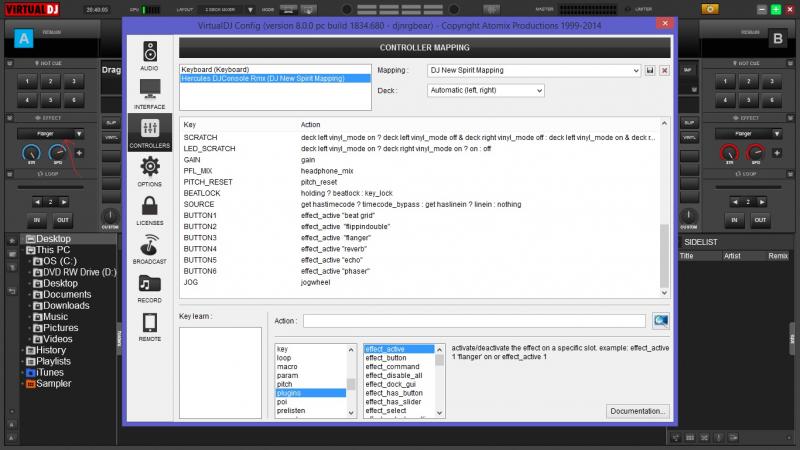Select effect_select in action list
This screenshot has height=450, width=800.
point(399,411)
